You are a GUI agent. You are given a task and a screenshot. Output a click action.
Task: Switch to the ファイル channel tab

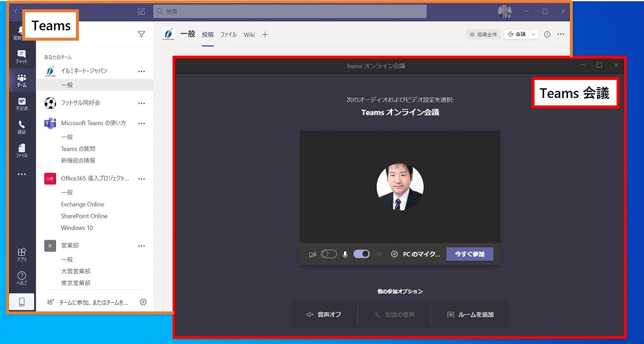pos(229,35)
